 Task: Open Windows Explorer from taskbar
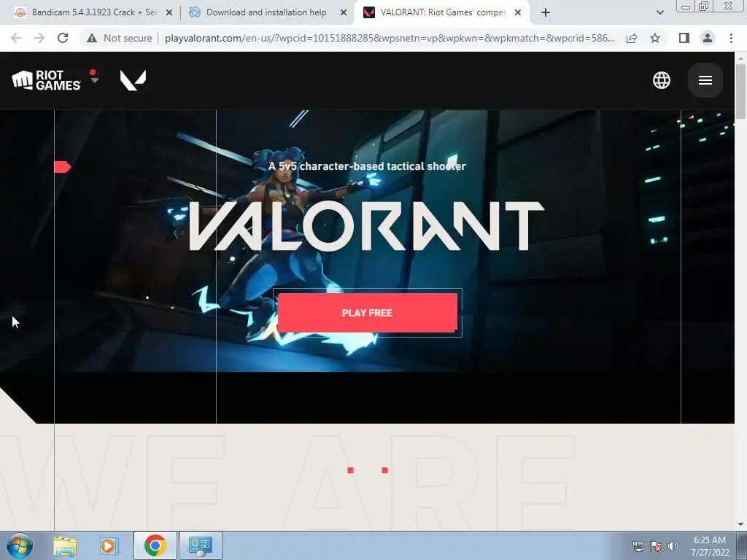pos(65,545)
